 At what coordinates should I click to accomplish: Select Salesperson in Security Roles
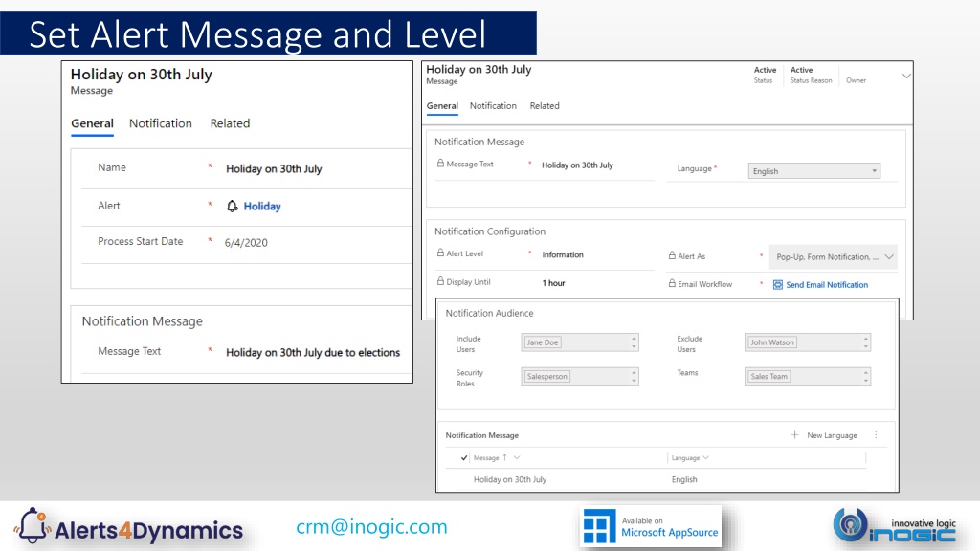546,376
